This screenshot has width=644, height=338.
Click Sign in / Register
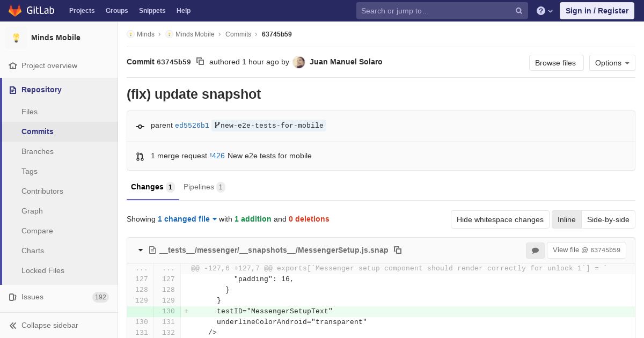597,11
